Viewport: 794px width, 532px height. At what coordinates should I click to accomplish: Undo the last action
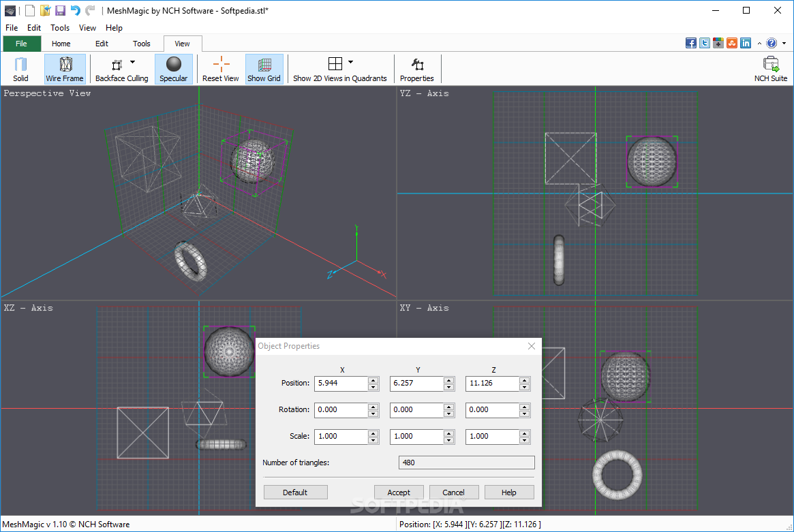(x=76, y=11)
